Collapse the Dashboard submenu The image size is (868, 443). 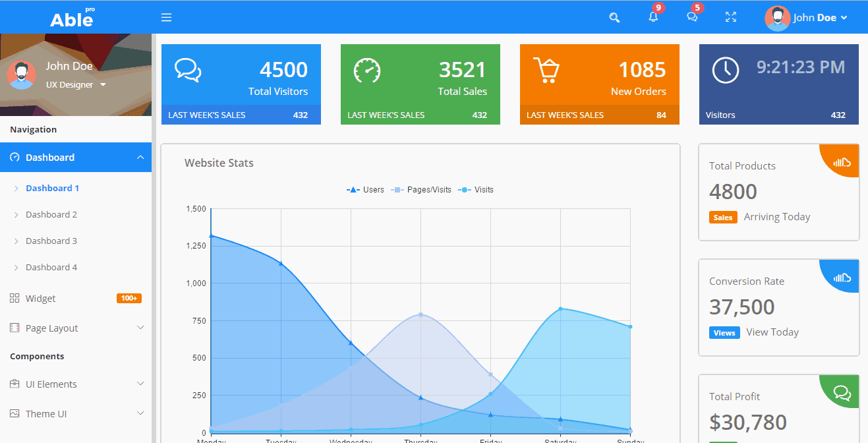pos(139,157)
